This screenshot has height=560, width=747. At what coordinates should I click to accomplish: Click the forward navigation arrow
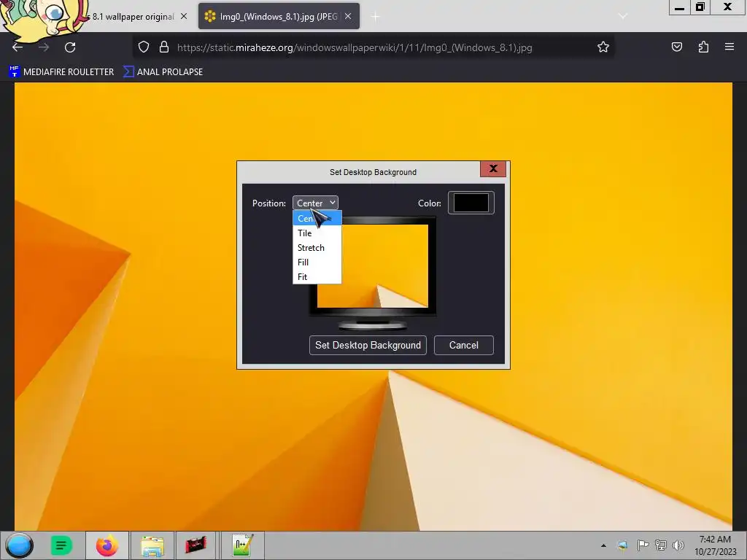pos(44,47)
